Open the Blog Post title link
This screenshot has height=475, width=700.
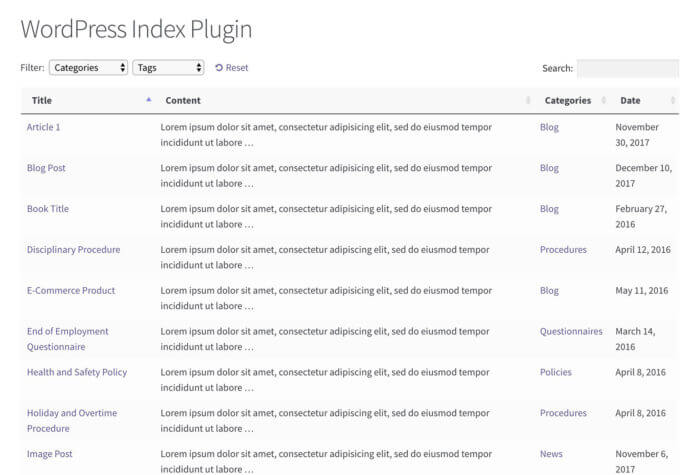pyautogui.click(x=46, y=168)
